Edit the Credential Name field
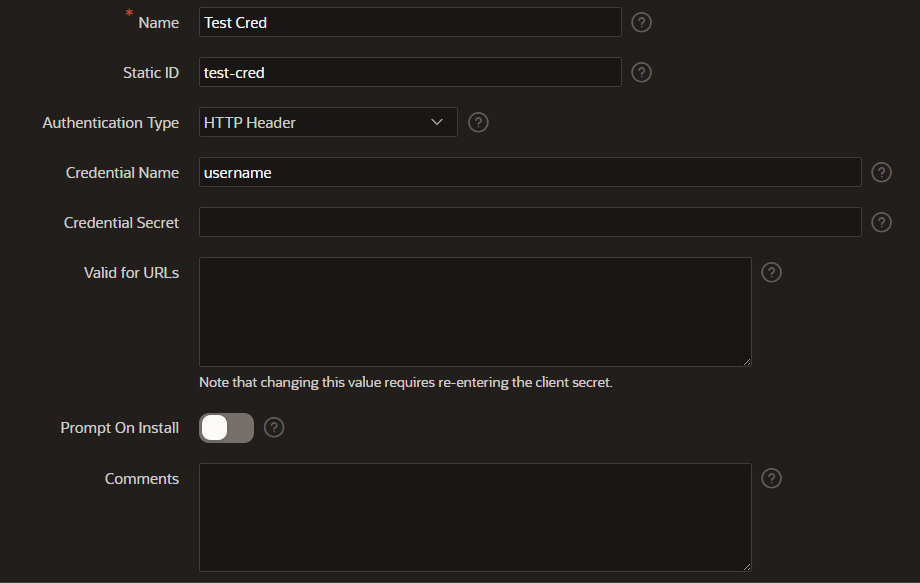This screenshot has height=583, width=920. 530,172
